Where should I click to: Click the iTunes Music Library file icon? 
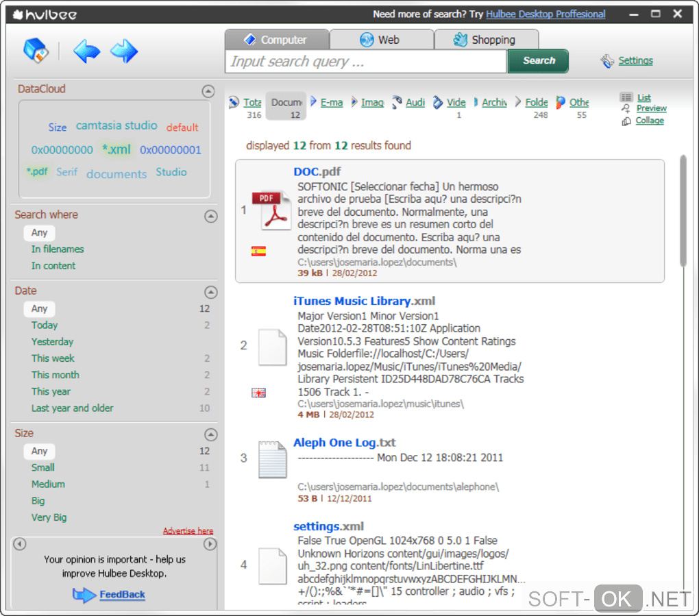point(272,347)
